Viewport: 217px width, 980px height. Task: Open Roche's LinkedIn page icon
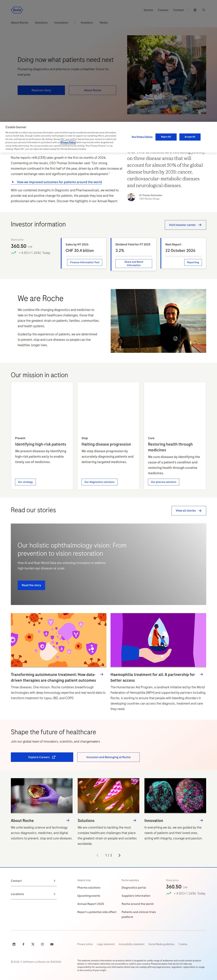click(14, 944)
